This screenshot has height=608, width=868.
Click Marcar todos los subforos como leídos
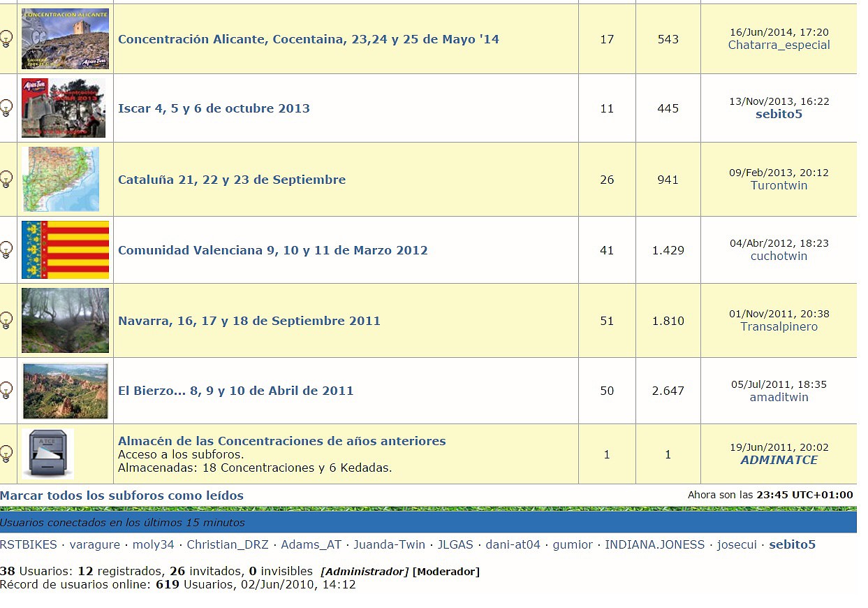point(122,495)
